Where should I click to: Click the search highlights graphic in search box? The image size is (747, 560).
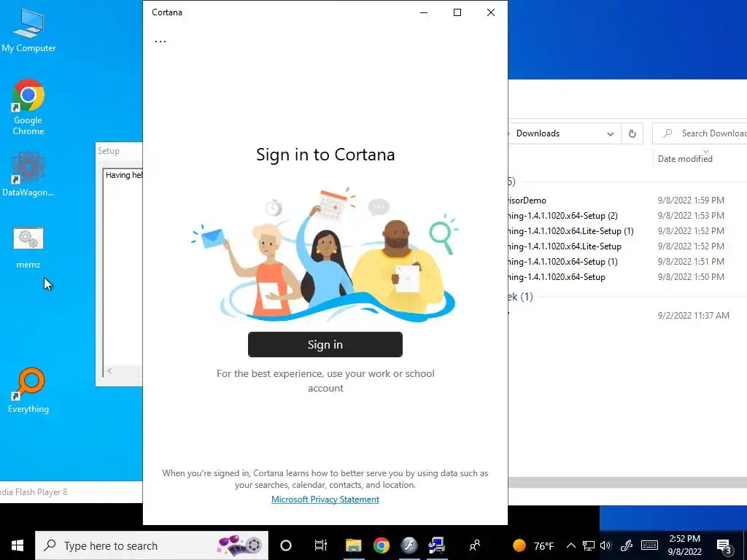tap(239, 545)
